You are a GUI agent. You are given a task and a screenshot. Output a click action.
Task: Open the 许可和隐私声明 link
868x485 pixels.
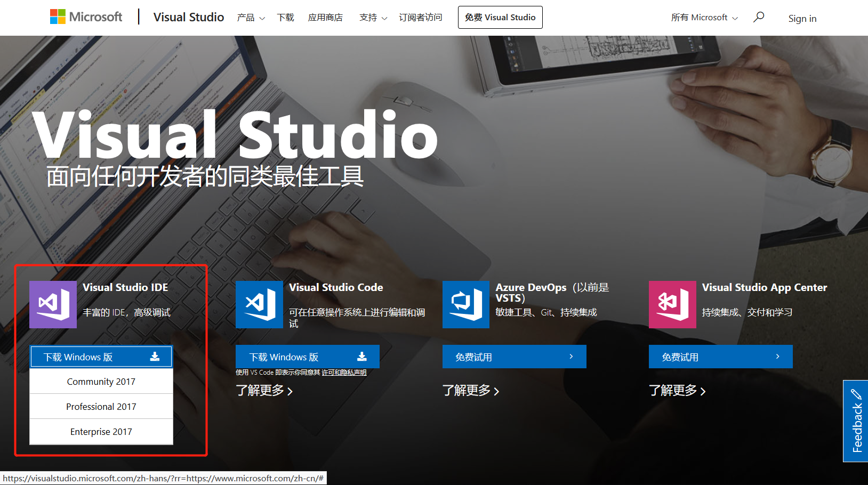click(x=344, y=373)
